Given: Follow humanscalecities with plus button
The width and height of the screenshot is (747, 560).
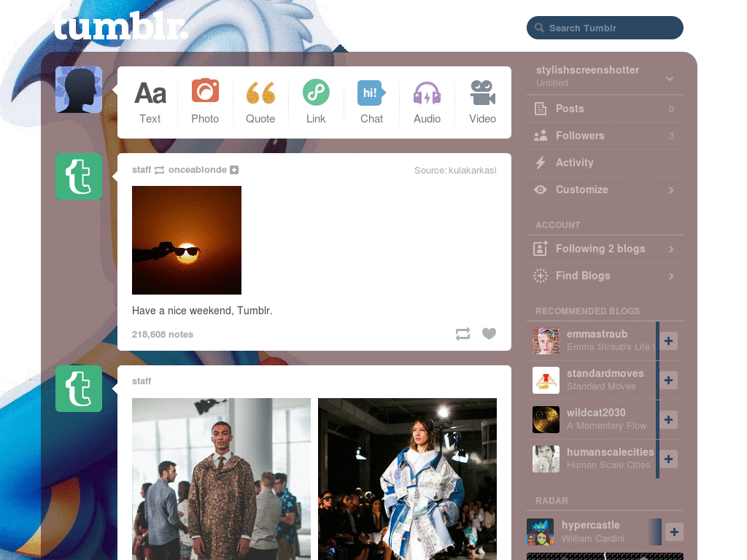Looking at the screenshot, I should click(668, 459).
